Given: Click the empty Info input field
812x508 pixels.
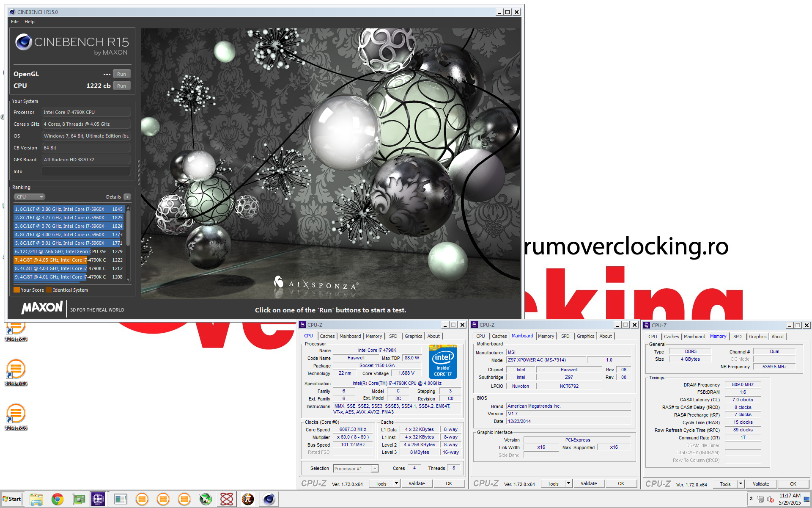Looking at the screenshot, I should tap(86, 171).
